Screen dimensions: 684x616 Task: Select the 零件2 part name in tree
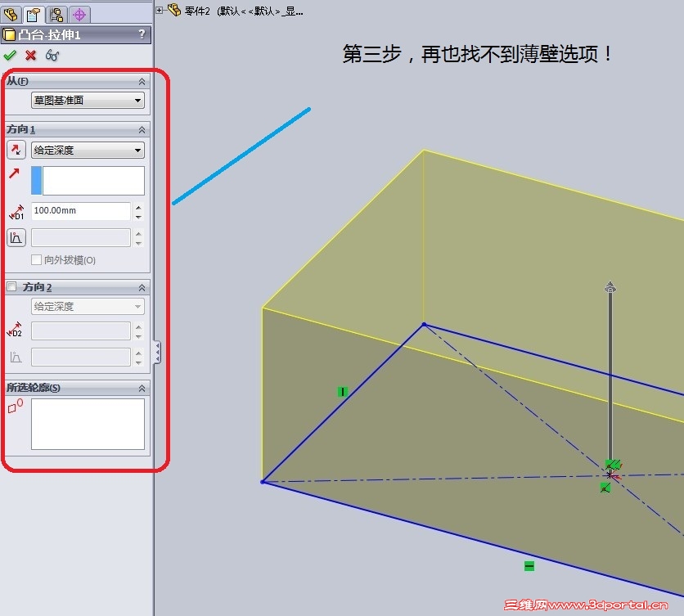[x=198, y=11]
